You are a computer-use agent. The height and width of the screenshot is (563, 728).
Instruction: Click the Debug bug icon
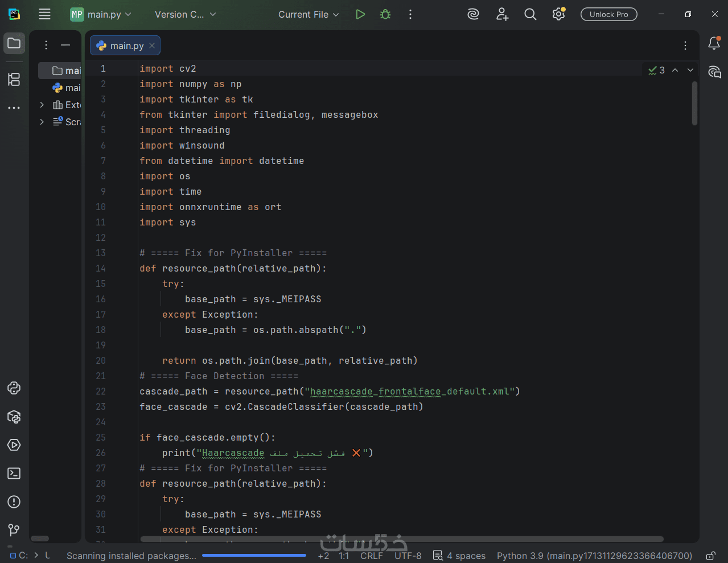(385, 14)
